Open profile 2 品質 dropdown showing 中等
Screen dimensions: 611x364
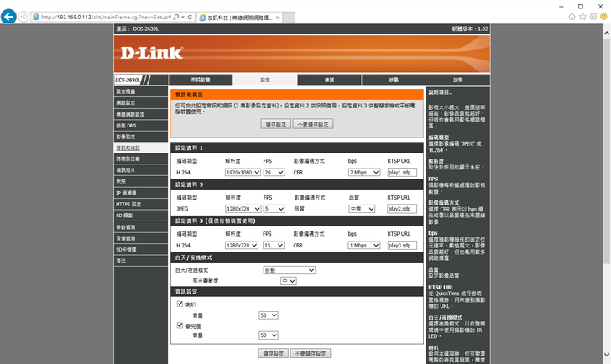(362, 209)
